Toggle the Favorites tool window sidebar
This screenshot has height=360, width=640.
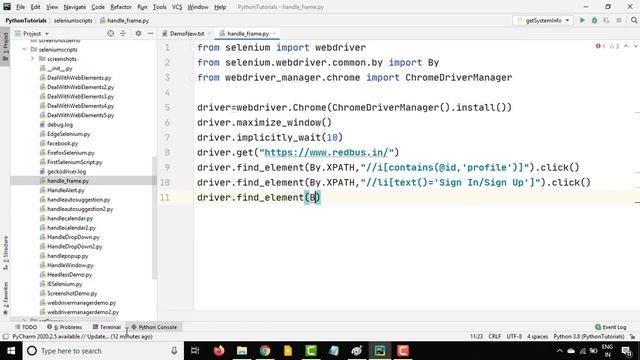(5, 298)
